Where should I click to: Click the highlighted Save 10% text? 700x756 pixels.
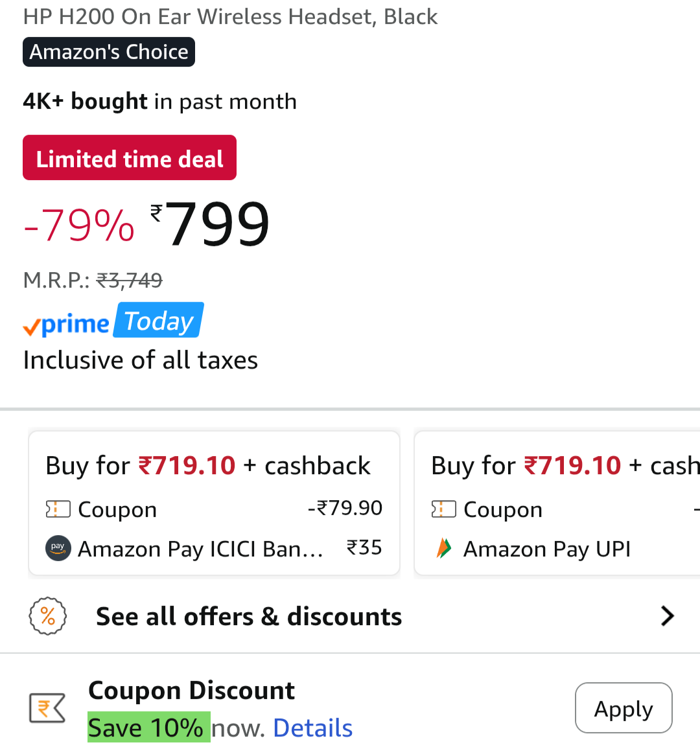click(148, 727)
